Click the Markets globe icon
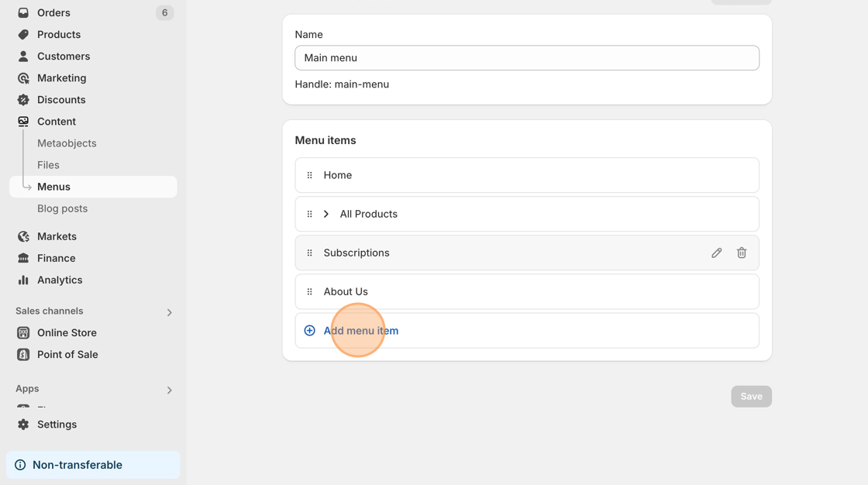Viewport: 868px width, 485px height. click(x=23, y=236)
